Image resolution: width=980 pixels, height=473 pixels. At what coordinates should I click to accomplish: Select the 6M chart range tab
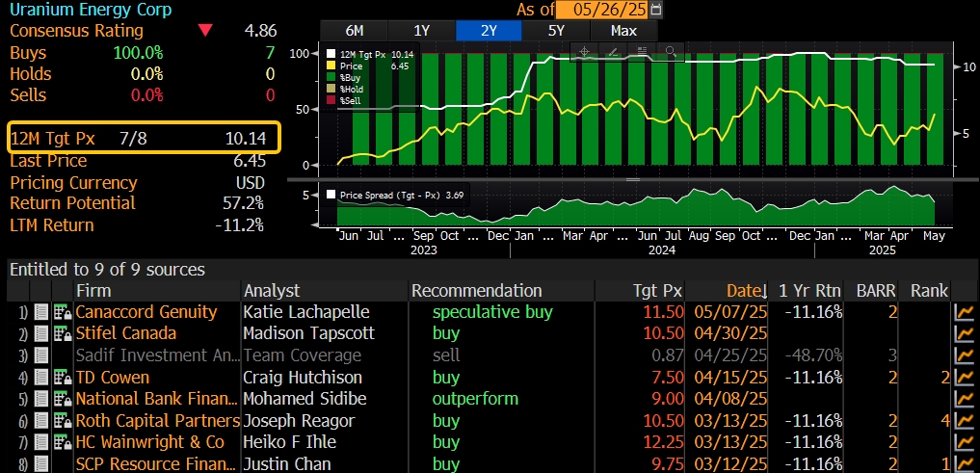353,30
